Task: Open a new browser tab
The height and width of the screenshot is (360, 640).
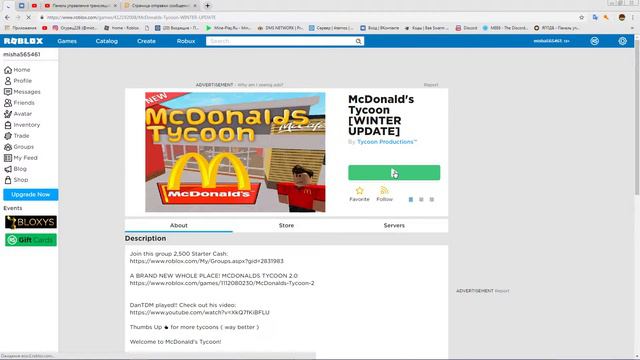Action: tap(207, 6)
